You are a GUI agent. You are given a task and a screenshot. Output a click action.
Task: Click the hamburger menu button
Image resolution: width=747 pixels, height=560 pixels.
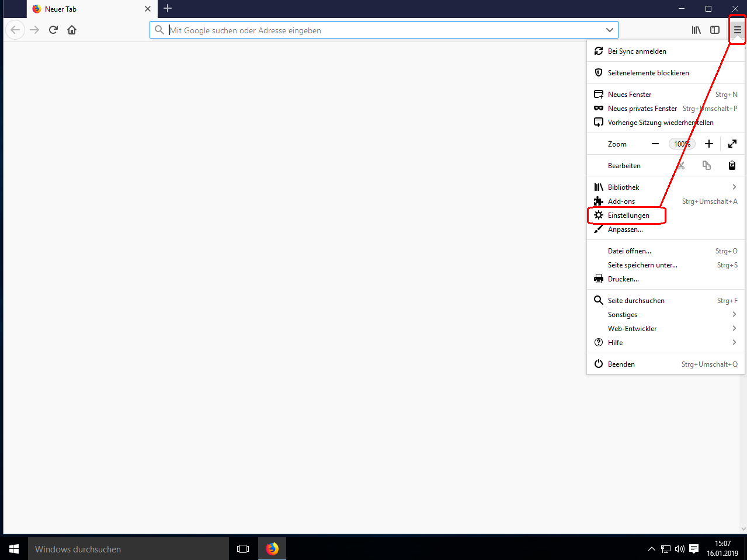[x=737, y=30]
